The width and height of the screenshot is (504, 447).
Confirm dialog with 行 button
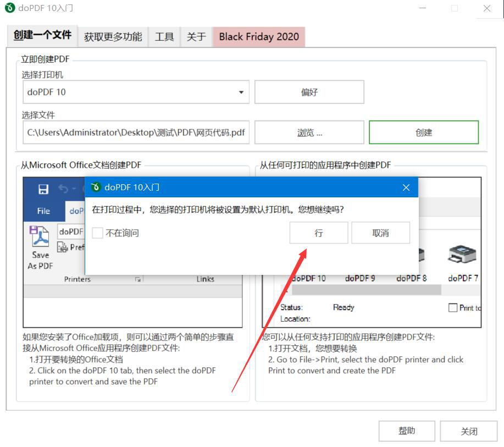(x=319, y=233)
